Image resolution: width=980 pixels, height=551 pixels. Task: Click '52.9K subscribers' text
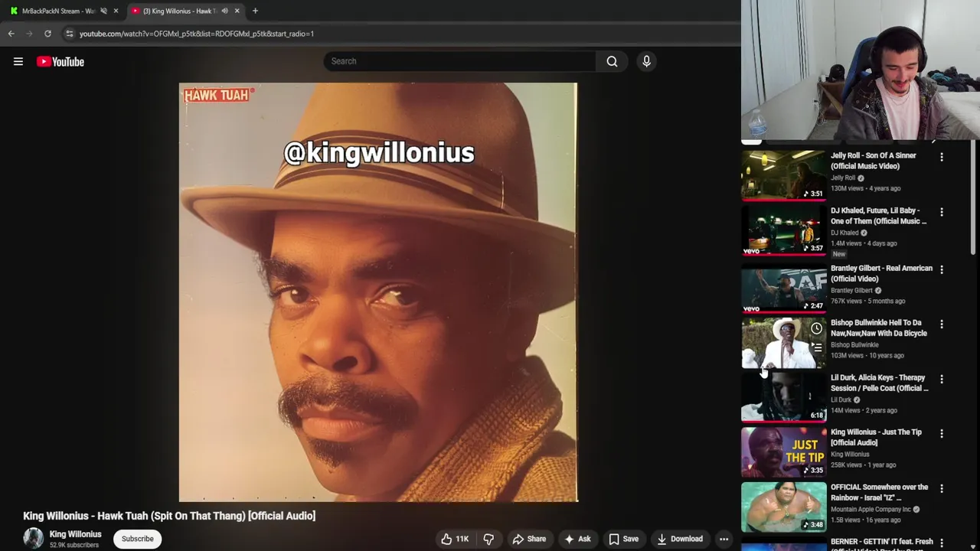point(74,545)
